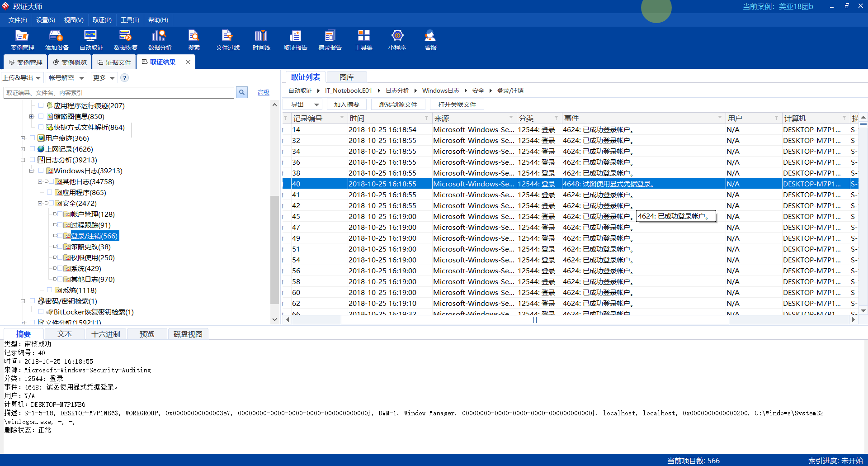
Task: Click the 跳转到源文件 button
Action: pos(398,105)
